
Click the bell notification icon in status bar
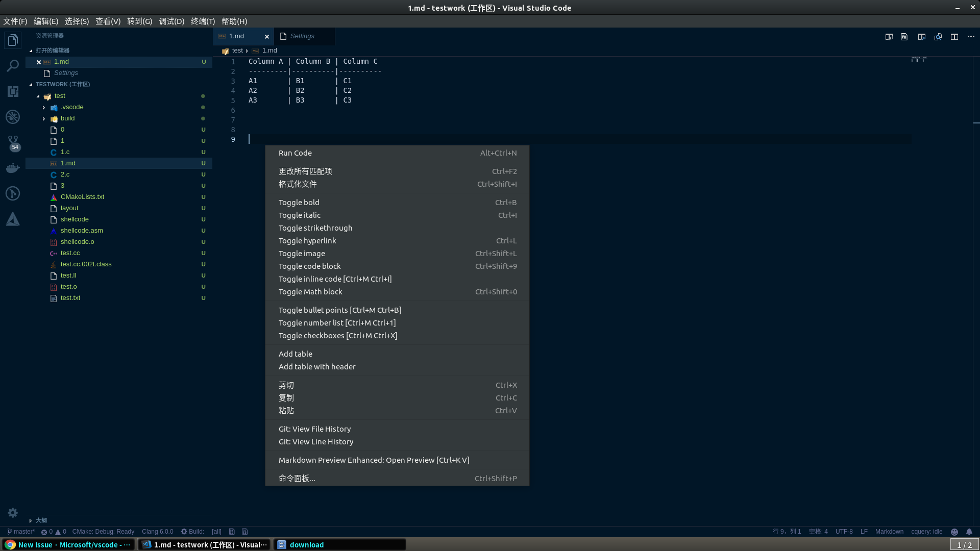969,532
